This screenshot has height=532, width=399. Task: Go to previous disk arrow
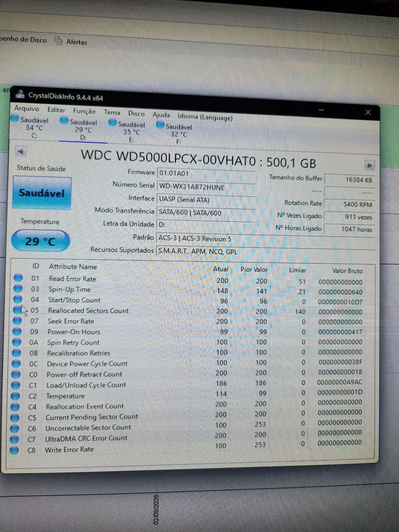point(21,151)
